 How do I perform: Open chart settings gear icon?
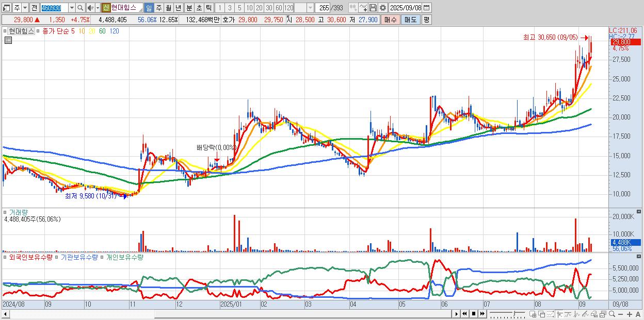382,8
